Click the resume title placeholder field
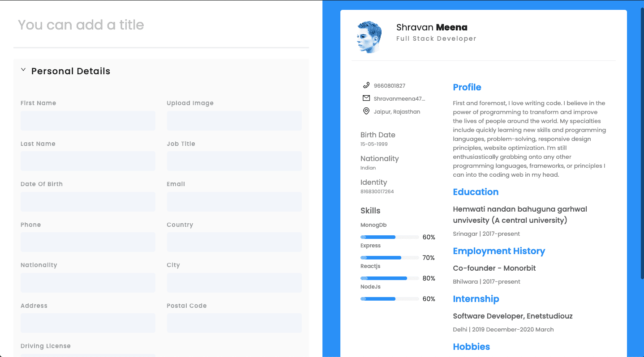This screenshot has width=644, height=357. (x=161, y=25)
